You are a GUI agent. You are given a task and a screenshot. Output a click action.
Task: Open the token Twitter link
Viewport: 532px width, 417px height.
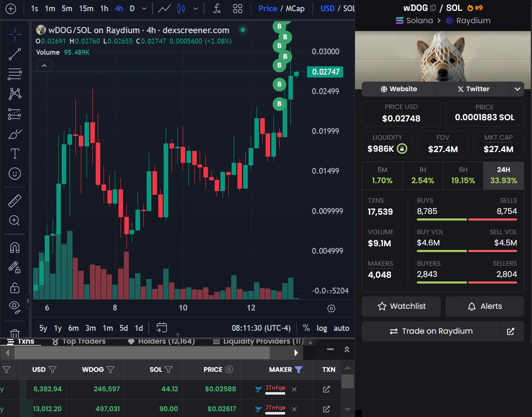point(473,89)
